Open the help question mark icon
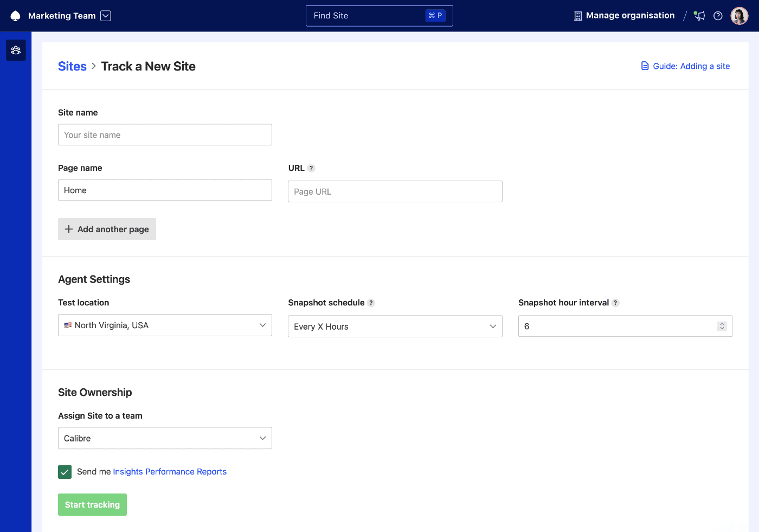 pyautogui.click(x=718, y=16)
